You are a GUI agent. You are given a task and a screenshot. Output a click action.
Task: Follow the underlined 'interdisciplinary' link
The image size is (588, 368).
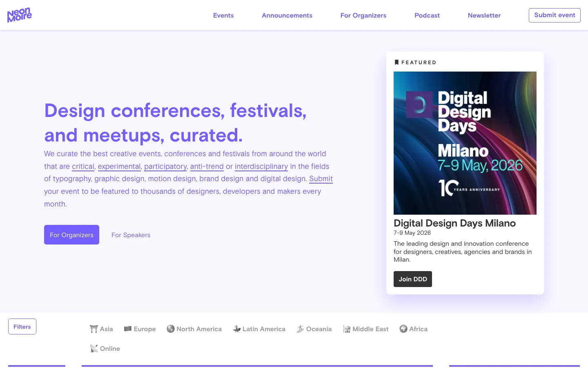[x=261, y=166]
